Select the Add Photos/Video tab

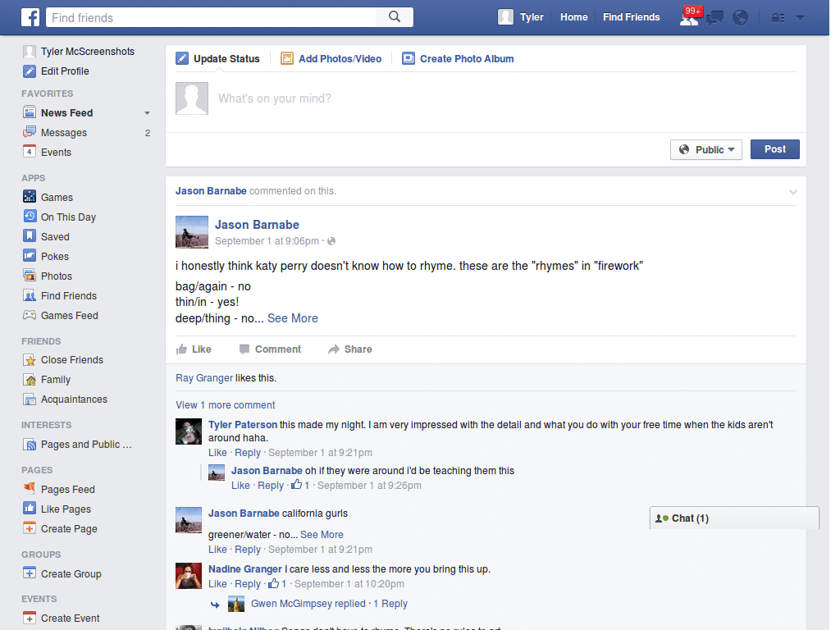point(331,59)
